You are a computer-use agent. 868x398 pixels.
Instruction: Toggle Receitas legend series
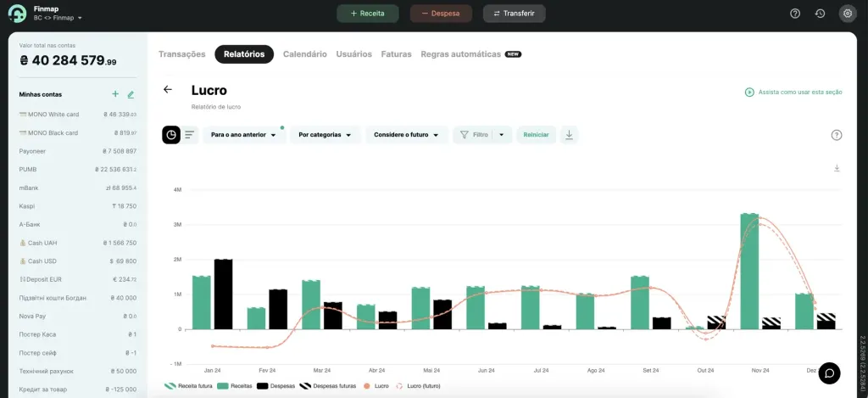click(234, 386)
